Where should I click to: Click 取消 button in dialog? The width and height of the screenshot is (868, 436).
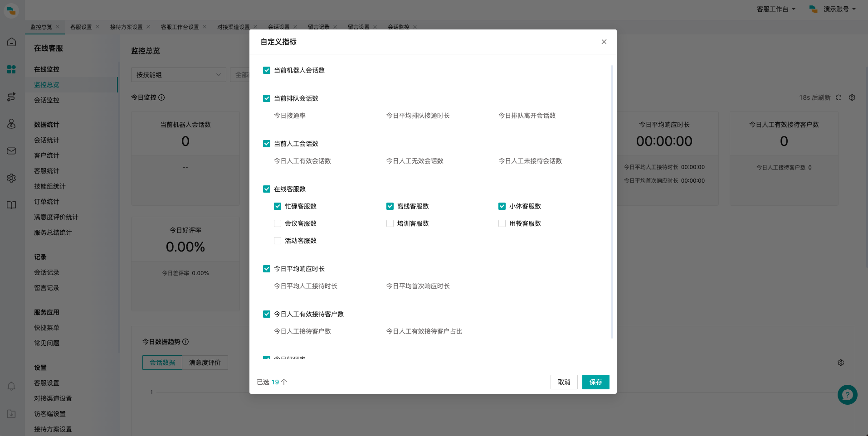tap(564, 382)
